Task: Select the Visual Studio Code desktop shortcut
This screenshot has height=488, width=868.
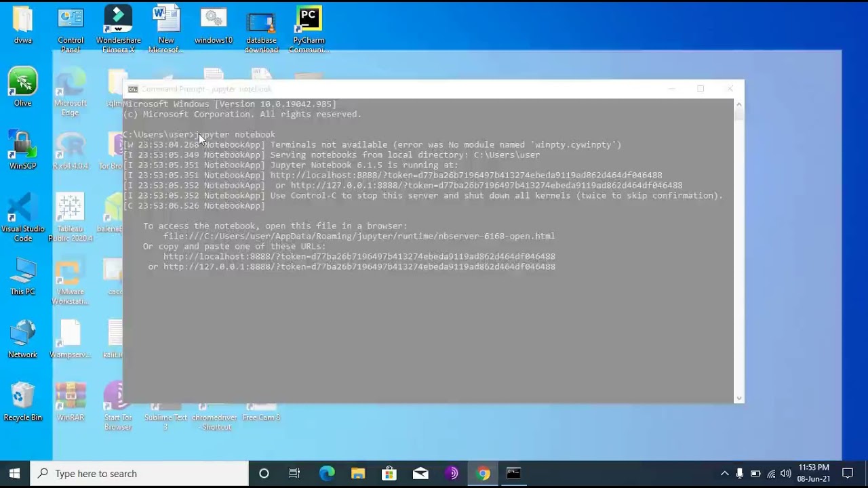Action: tap(22, 218)
